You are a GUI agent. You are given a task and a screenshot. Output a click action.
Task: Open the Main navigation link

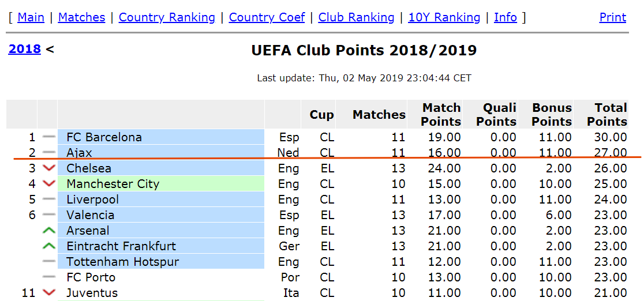coord(31,17)
